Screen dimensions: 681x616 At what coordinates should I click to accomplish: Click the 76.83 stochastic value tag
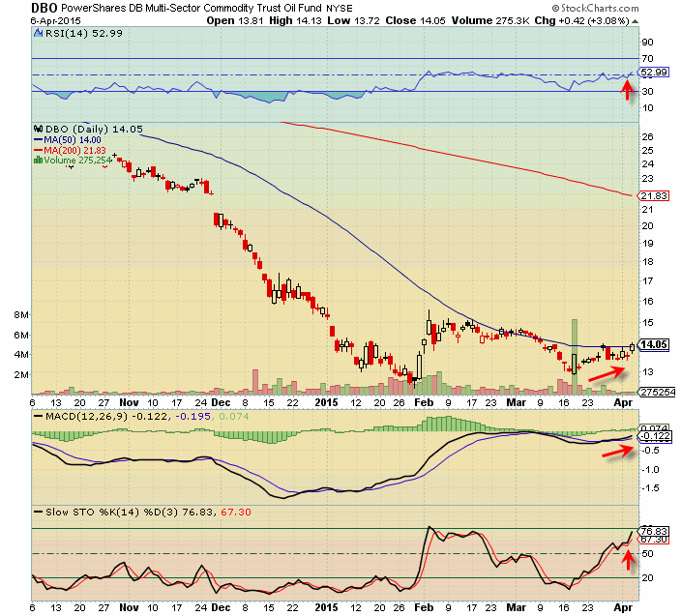pyautogui.click(x=653, y=531)
